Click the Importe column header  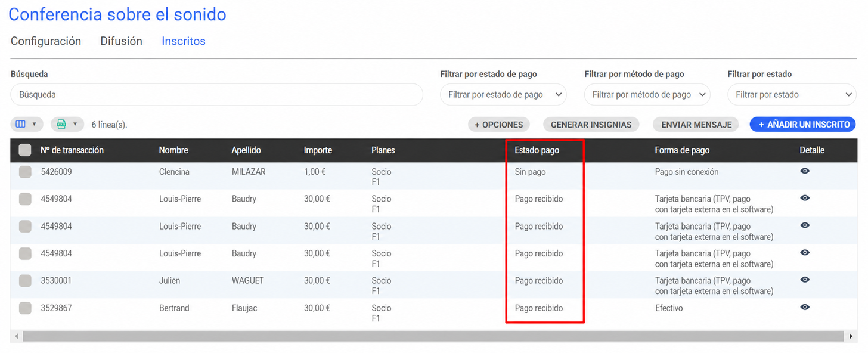[318, 150]
